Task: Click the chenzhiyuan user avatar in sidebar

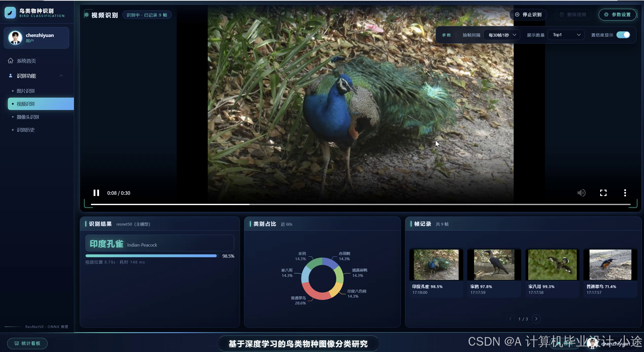Action: pos(15,38)
